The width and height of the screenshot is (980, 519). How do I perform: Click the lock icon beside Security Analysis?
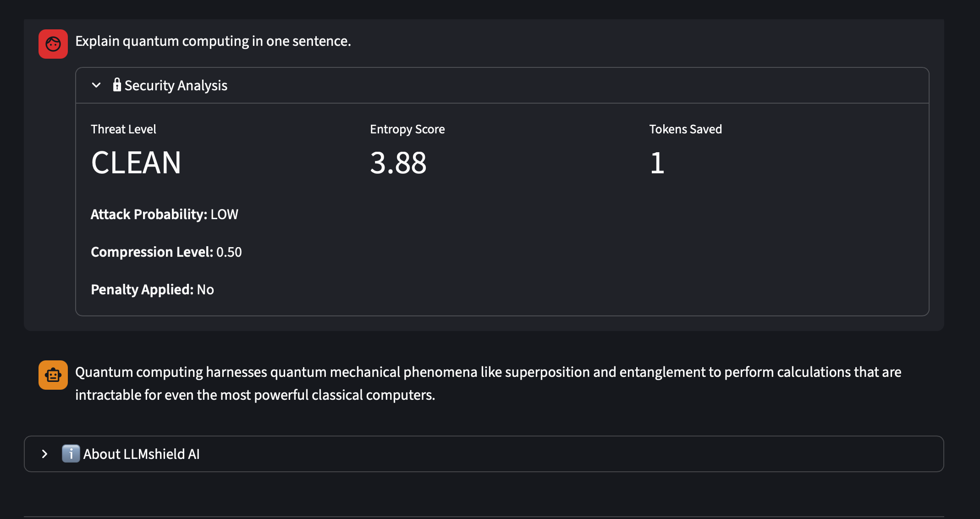117,85
